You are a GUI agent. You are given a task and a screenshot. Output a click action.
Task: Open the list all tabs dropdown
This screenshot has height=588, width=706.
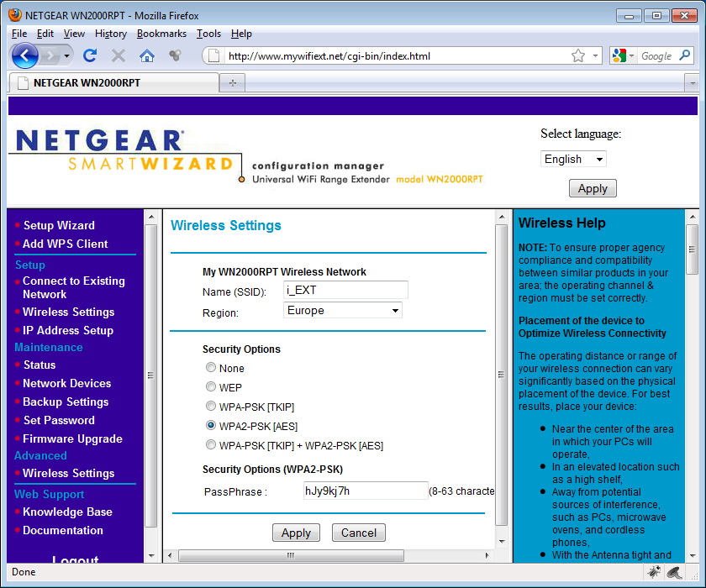pyautogui.click(x=692, y=83)
